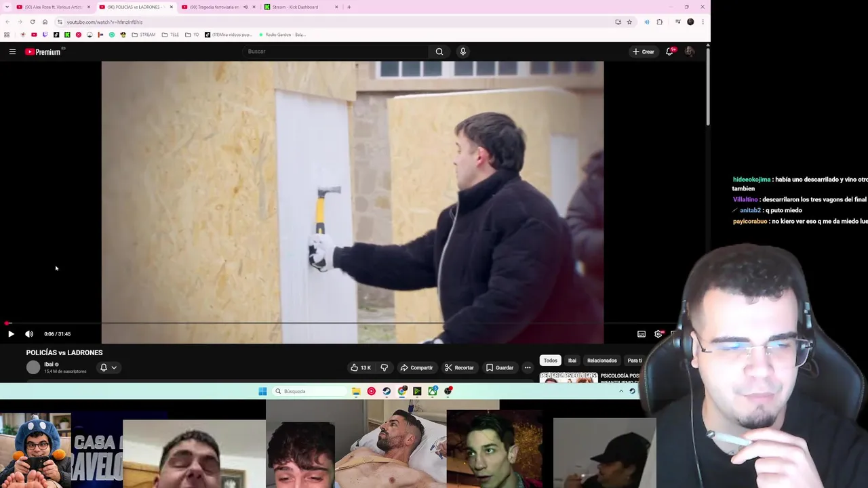Viewport: 868px width, 488px height.
Task: Like the video with the 13 K thumbs-up
Action: (x=361, y=367)
